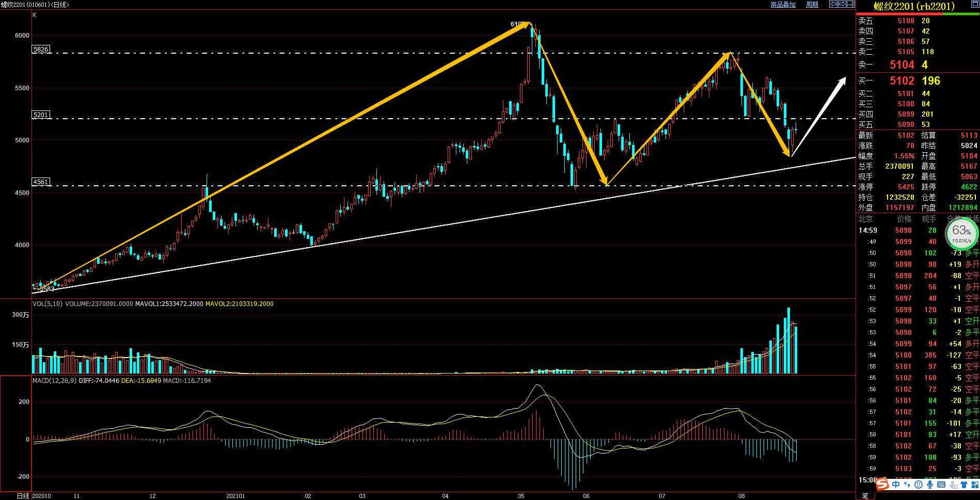The height and width of the screenshot is (500, 980).
Task: Select the 5826 horizontal price level label
Action: pos(41,50)
